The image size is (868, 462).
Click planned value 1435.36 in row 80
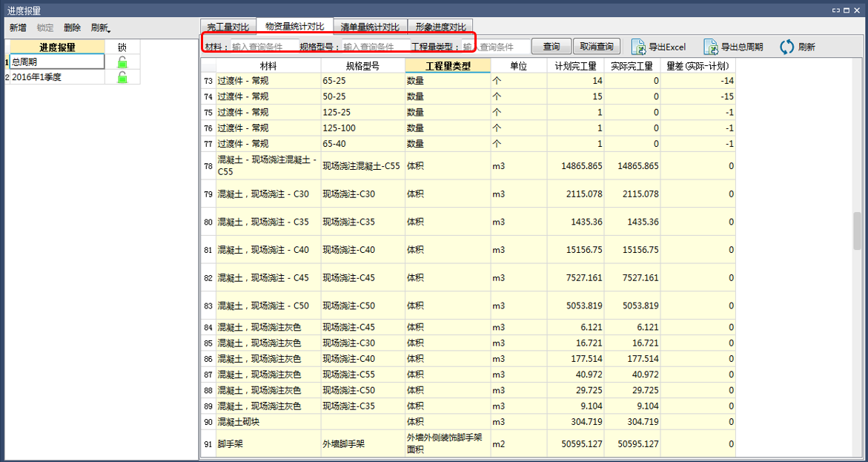pyautogui.click(x=576, y=222)
